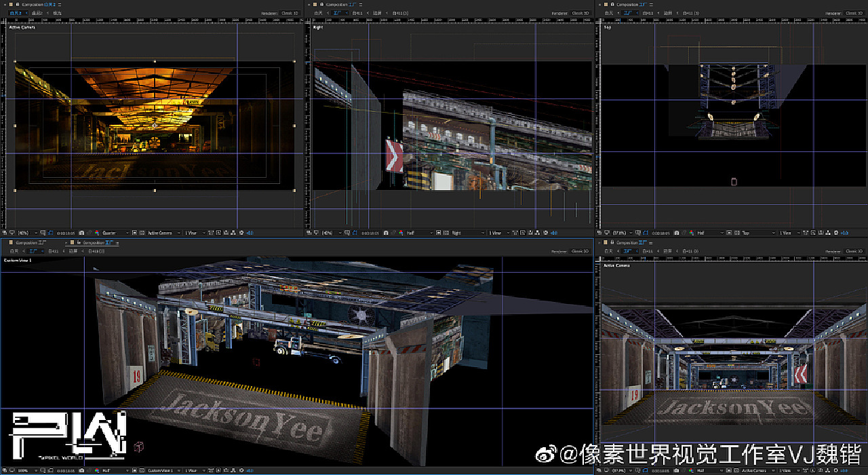Take snapshot in lower-right Active Camera panel
Viewport: 868px width, 475px height.
[x=676, y=470]
